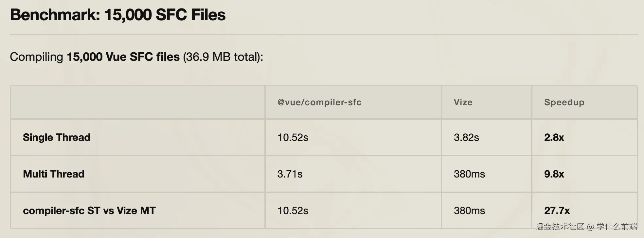Click the "掘金技术社区 @ 学什么前端" watermark
This screenshot has width=644, height=238.
click(586, 226)
